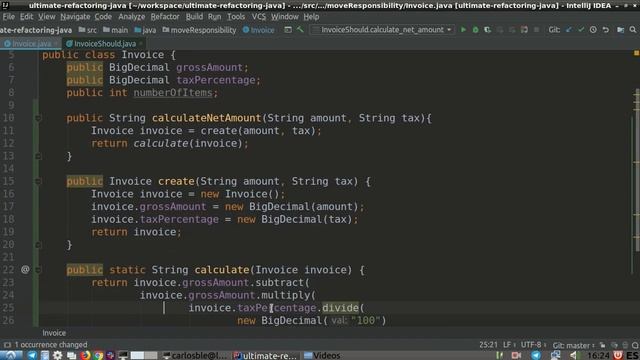Open the run configuration dropdown InvoiceShould.calculate_net_amount
640x360 pixels.
pos(382,30)
